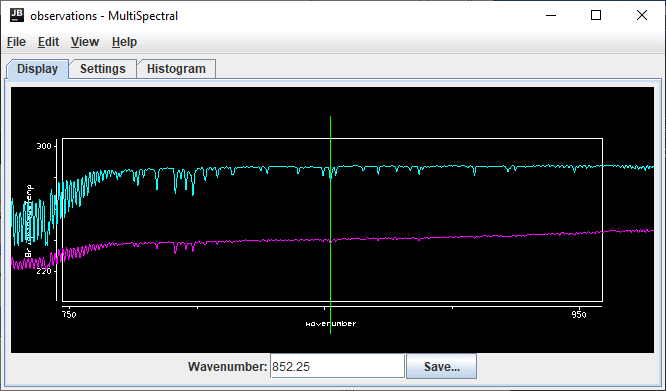Viewport: 666px width, 391px height.
Task: Switch to the Display tab
Action: pos(37,69)
